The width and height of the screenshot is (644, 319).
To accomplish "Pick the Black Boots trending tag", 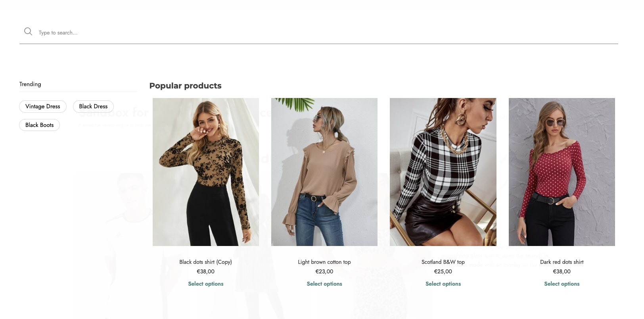I will pyautogui.click(x=39, y=125).
